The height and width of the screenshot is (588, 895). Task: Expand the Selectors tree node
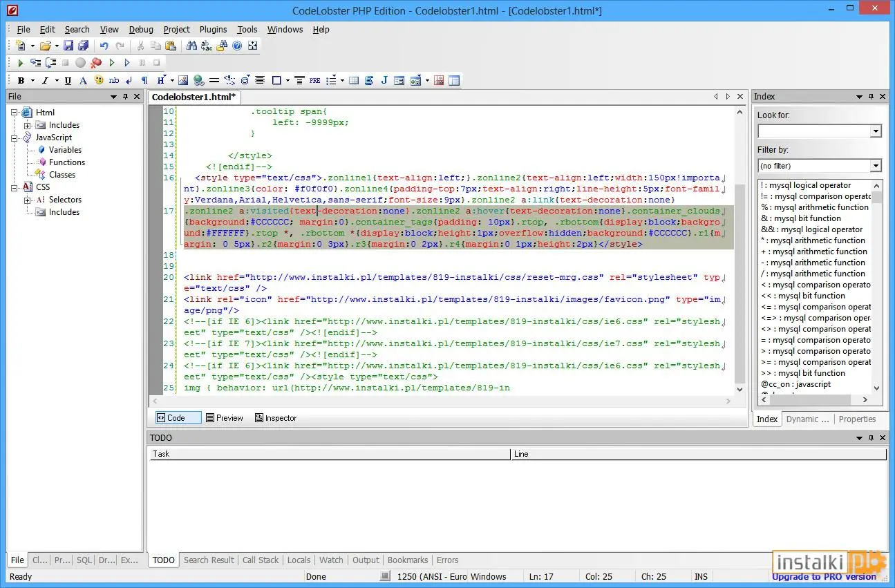pos(28,200)
